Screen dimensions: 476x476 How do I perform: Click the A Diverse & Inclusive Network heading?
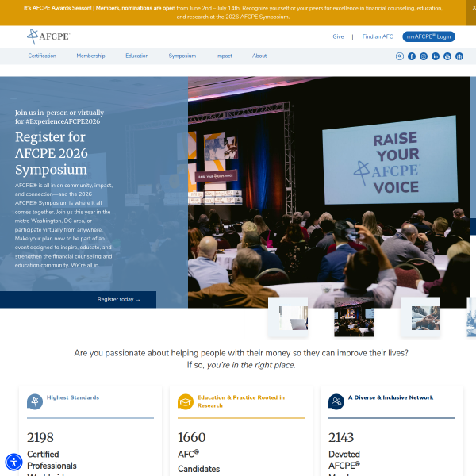(390, 397)
